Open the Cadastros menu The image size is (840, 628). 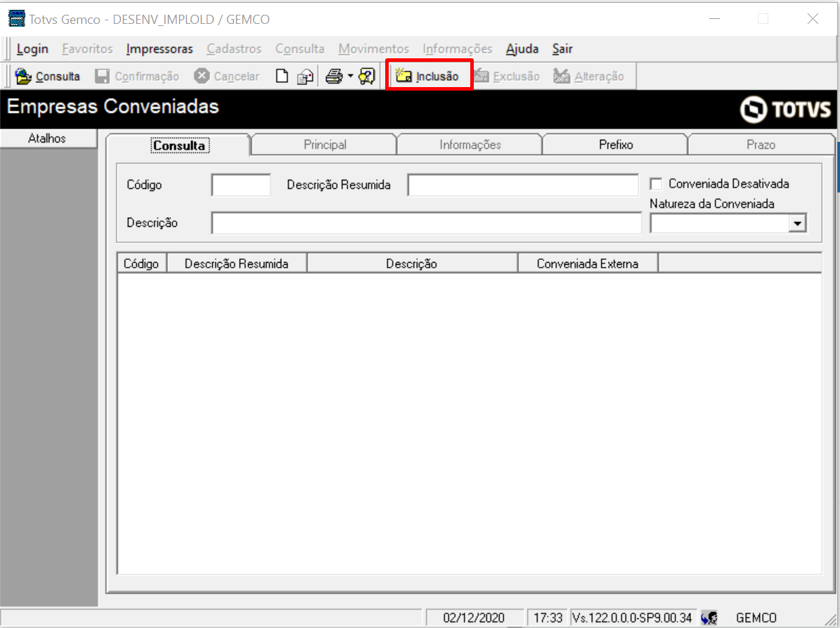[x=234, y=48]
